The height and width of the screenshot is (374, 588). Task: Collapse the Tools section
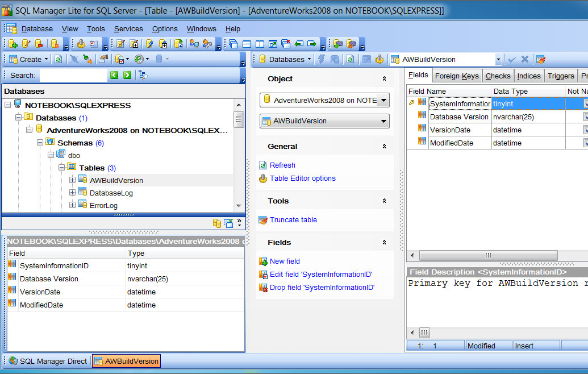pyautogui.click(x=384, y=201)
